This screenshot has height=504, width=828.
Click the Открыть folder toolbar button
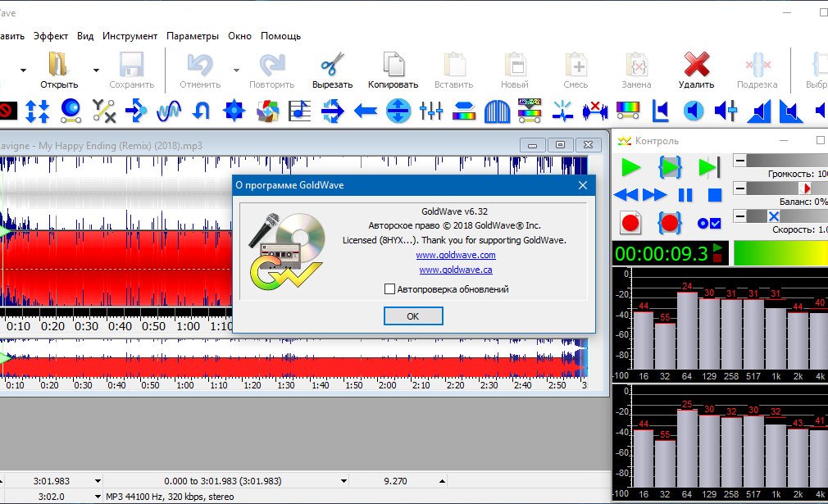pos(58,70)
